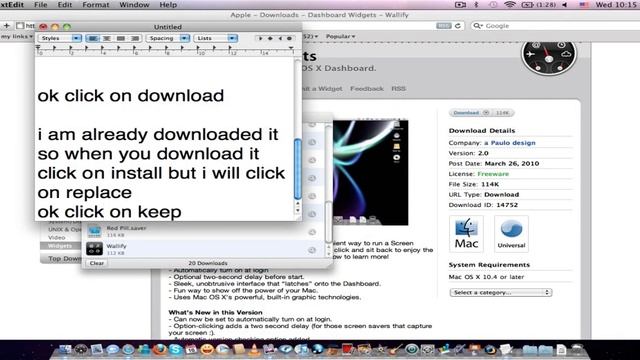Select center text alignment in TextEdit toolbar
The width and height of the screenshot is (640, 360).
coord(107,38)
